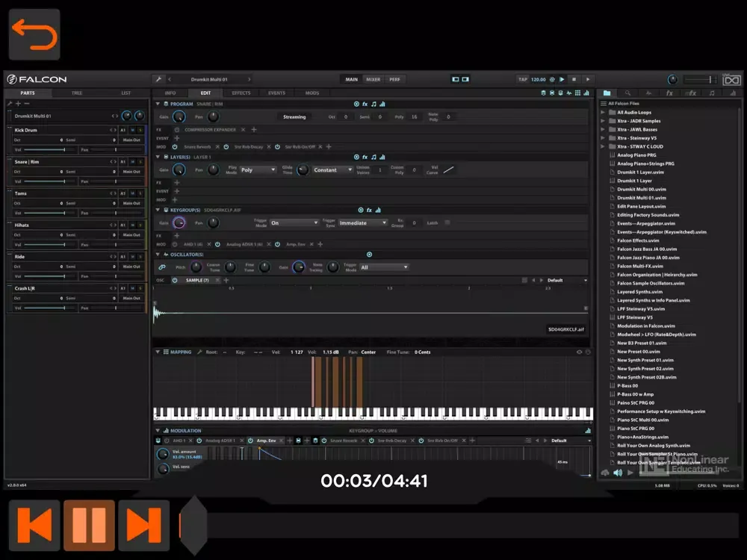Open the Trigger Sync Immediate dropdown
Viewport: 747px width, 560px height.
363,223
